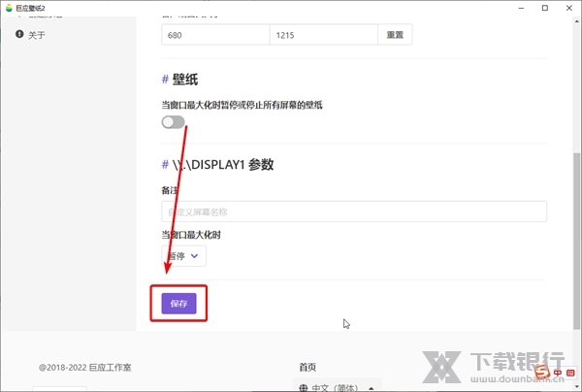Click the vertical scrollbar thumb
The height and width of the screenshot is (392, 582).
coord(576,241)
